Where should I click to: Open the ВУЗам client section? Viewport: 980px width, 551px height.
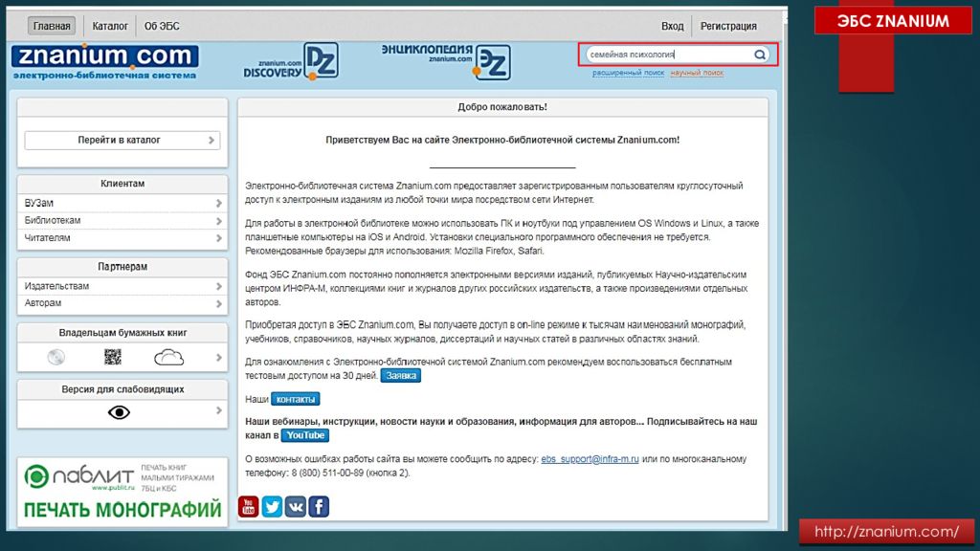pyautogui.click(x=122, y=203)
